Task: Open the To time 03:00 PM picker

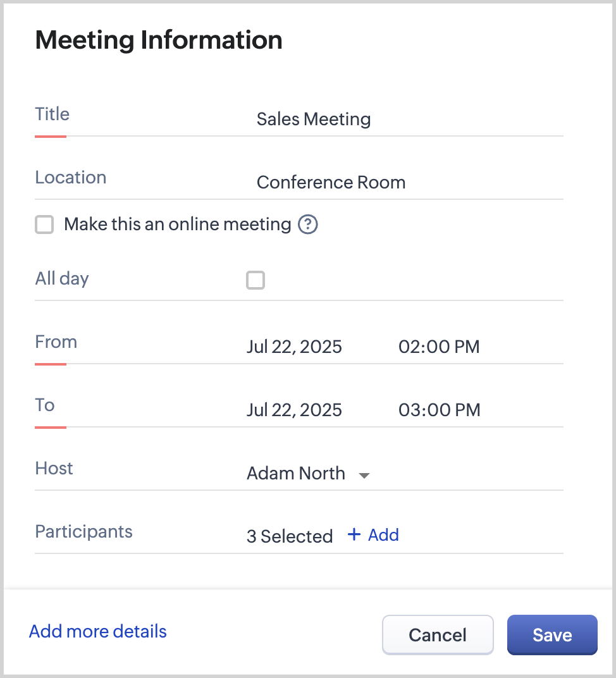Action: click(439, 410)
